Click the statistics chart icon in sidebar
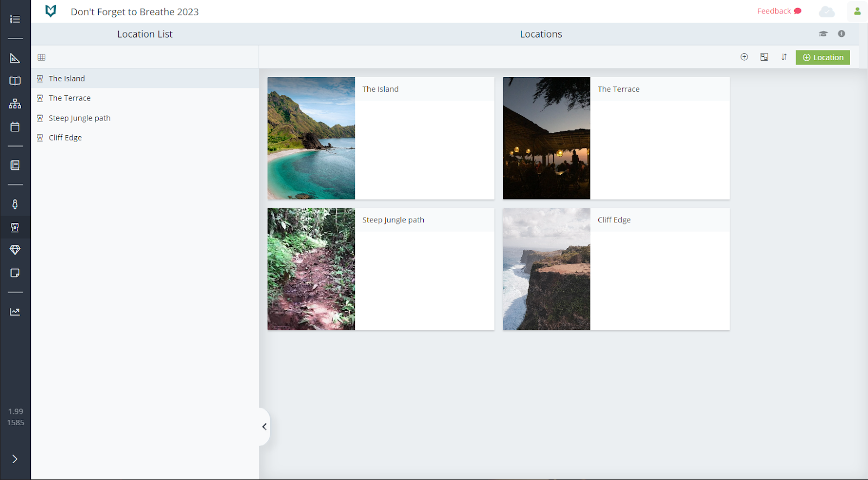The height and width of the screenshot is (480, 868). (x=15, y=312)
